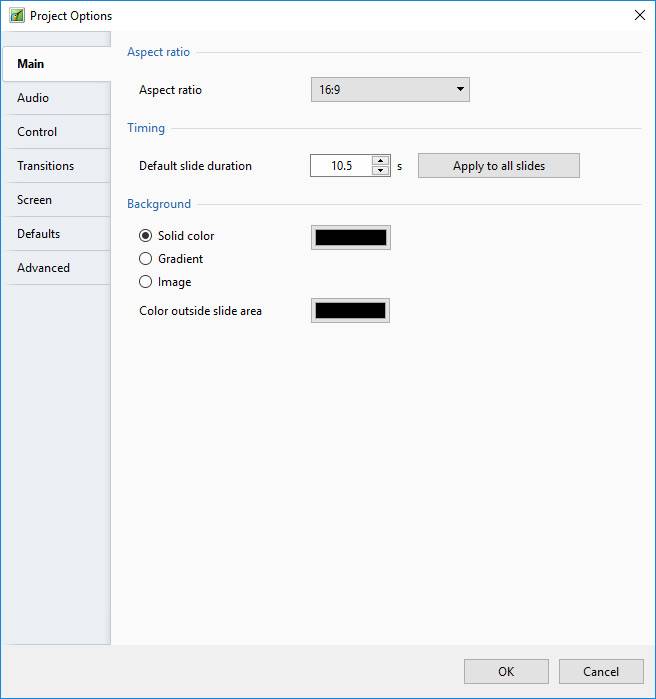
Task: Click the Default slide duration input field
Action: tap(341, 166)
